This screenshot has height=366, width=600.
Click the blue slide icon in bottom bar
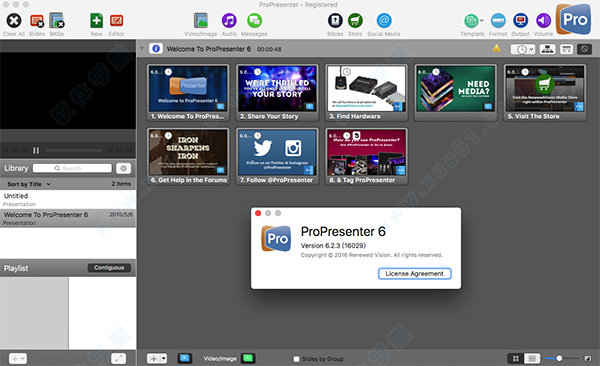click(185, 358)
